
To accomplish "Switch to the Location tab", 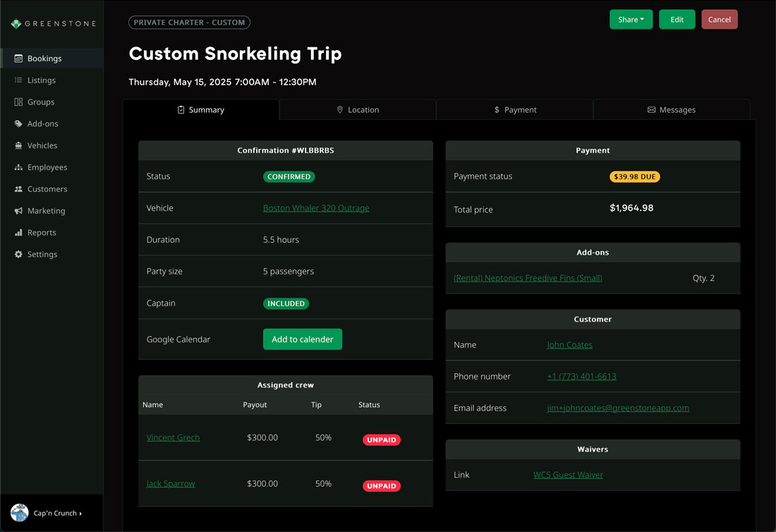I will [x=358, y=110].
